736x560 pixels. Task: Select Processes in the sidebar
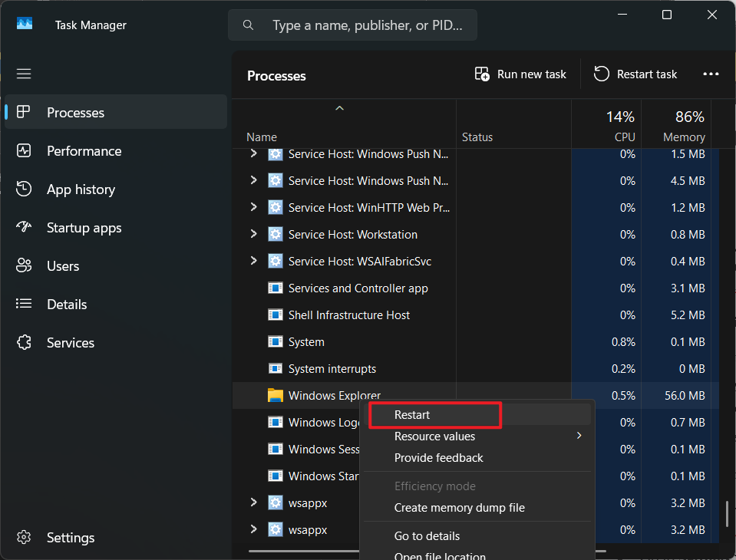click(x=75, y=112)
